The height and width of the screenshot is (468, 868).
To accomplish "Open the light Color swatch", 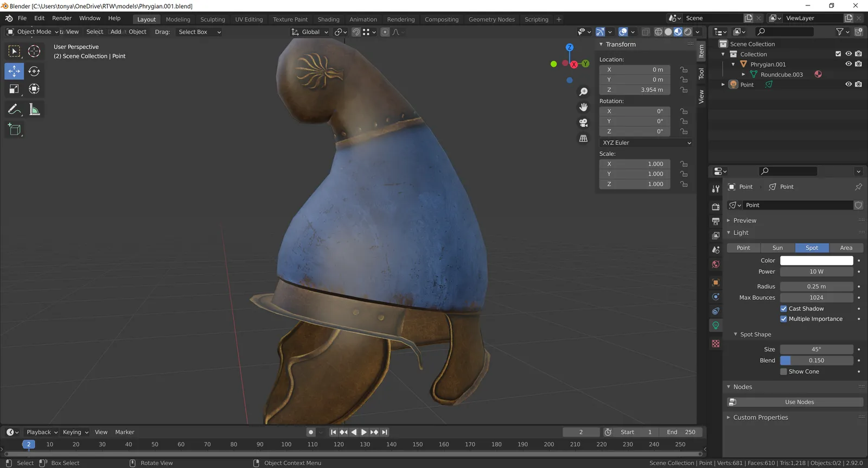I will (x=816, y=261).
